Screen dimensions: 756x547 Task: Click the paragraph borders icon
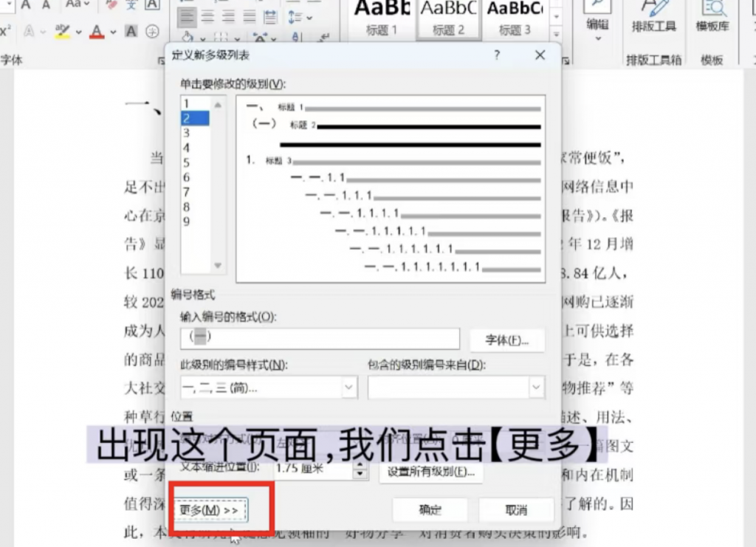(x=220, y=38)
